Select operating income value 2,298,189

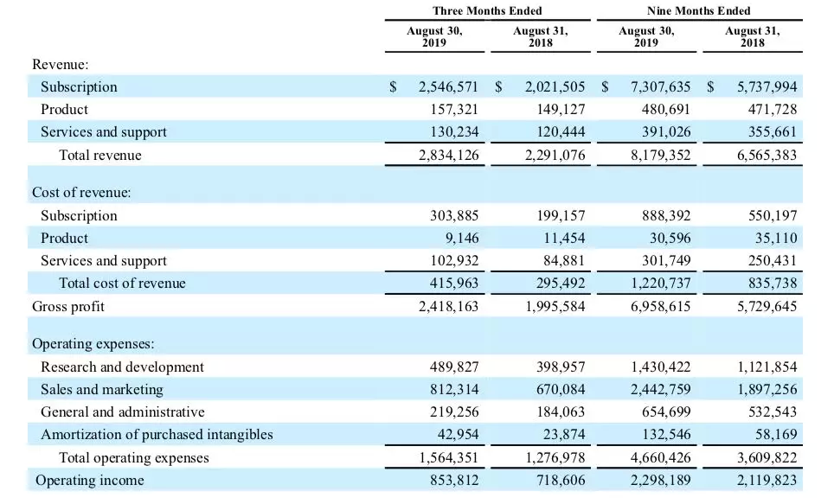click(x=661, y=481)
